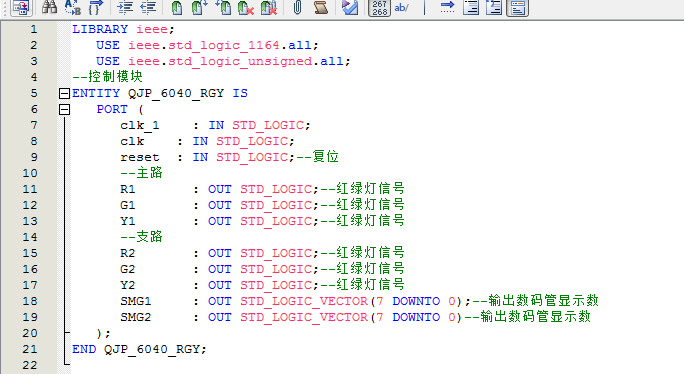Click the find matching delimiter braces icon
The height and width of the screenshot is (374, 684).
click(x=96, y=7)
